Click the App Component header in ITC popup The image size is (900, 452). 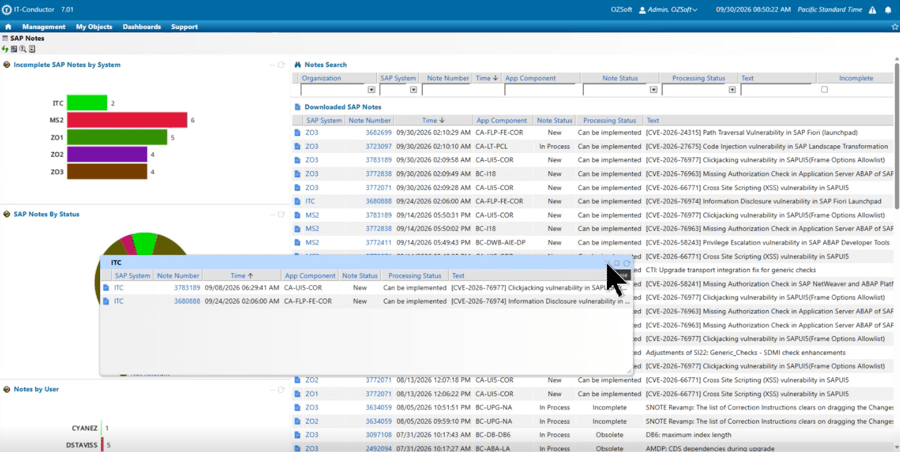point(311,276)
